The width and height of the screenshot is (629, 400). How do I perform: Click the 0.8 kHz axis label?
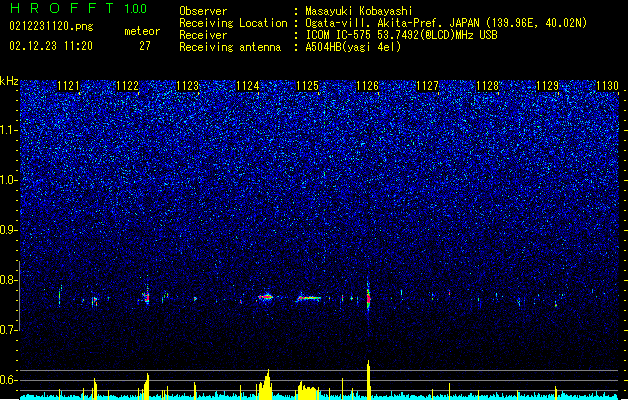(8, 280)
